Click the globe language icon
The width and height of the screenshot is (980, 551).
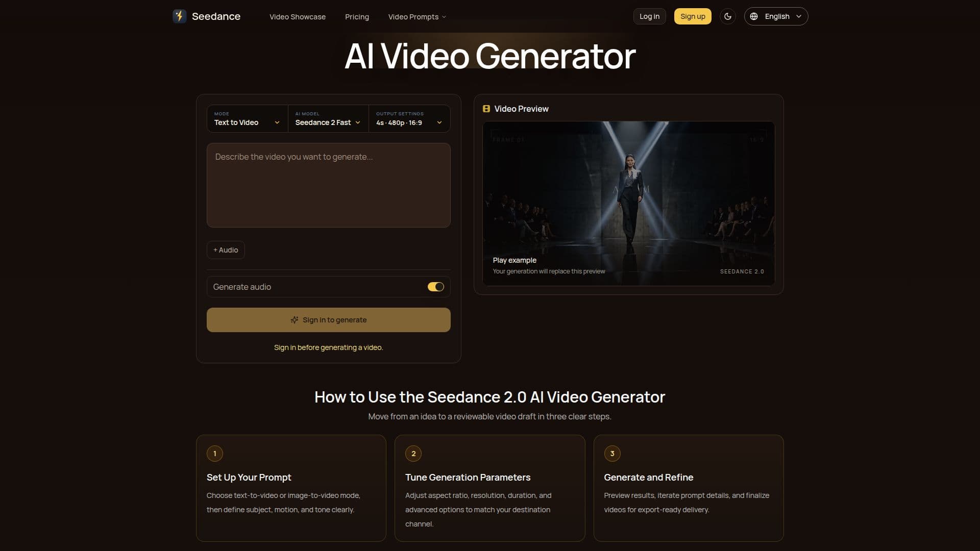754,16
